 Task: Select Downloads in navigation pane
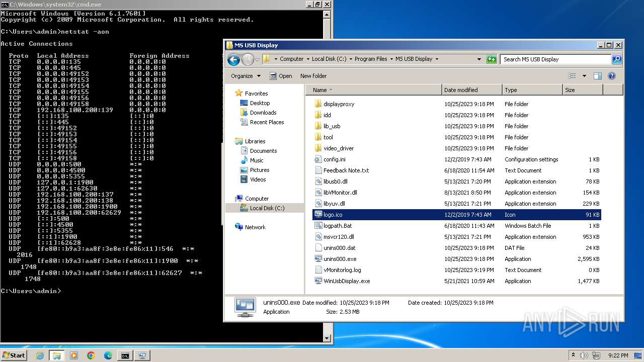pyautogui.click(x=263, y=113)
